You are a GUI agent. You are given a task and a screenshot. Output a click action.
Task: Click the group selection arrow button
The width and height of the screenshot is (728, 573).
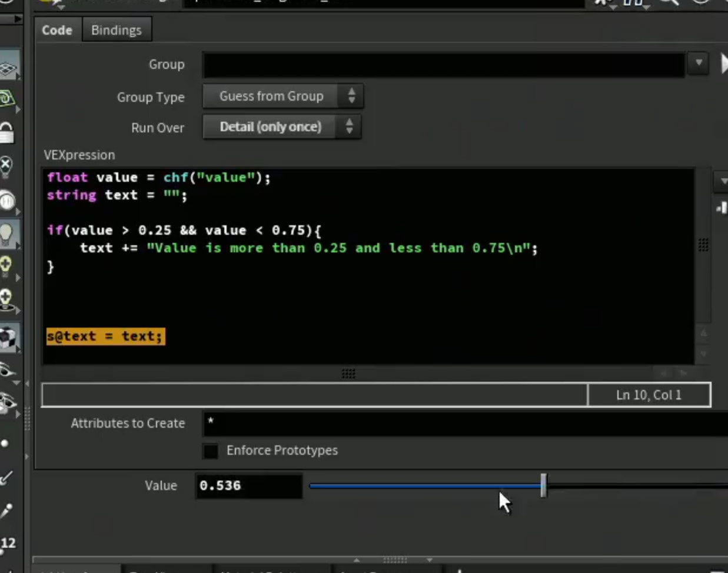[x=724, y=63]
